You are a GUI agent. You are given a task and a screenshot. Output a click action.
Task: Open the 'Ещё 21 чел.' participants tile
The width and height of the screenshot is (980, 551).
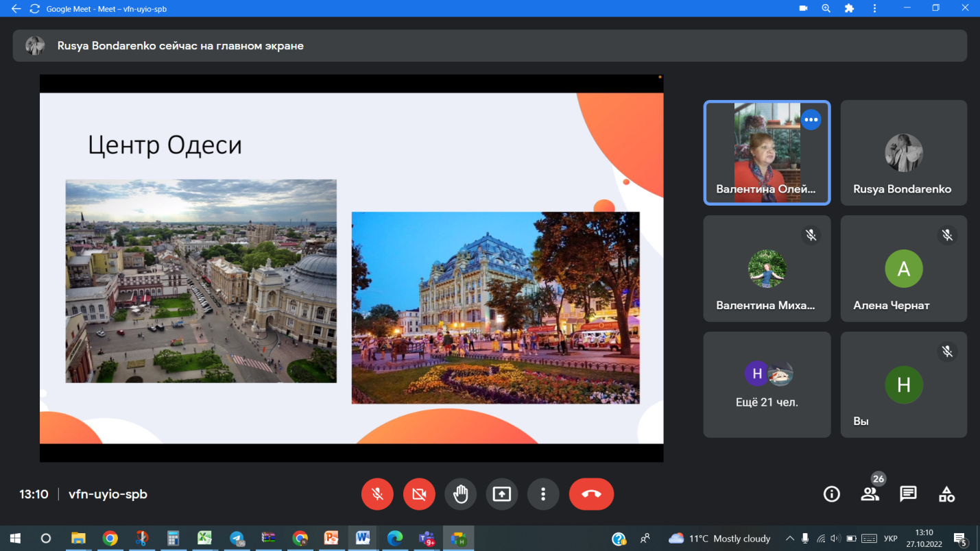[x=767, y=384]
